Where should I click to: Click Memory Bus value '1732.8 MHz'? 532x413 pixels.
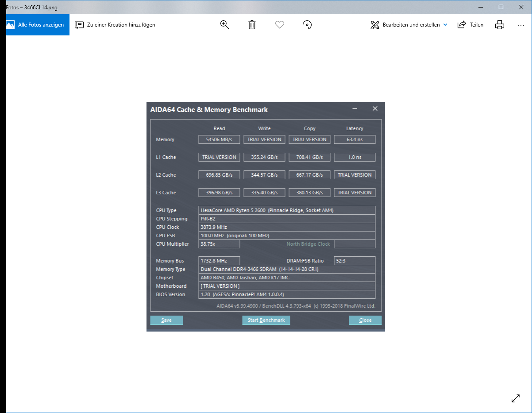219,261
